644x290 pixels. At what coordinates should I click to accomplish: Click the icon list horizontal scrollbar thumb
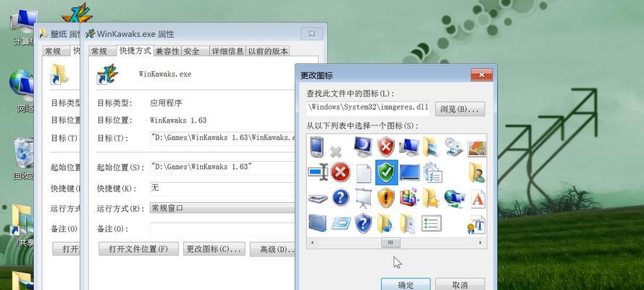point(390,243)
